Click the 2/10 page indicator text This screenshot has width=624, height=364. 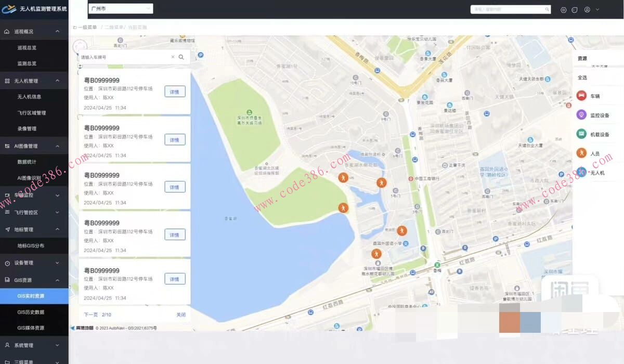pos(107,315)
